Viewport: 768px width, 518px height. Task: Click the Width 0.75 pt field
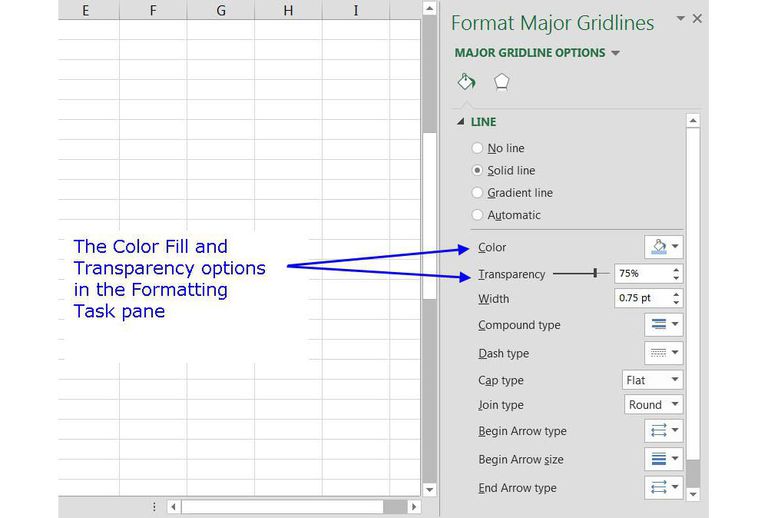click(643, 298)
